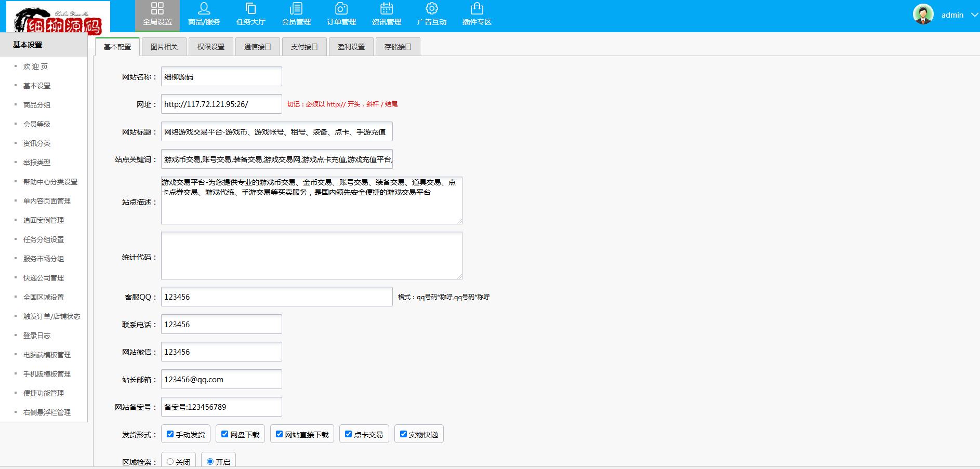Open the 订单管理 camera icon
This screenshot has height=469, width=980.
341,9
